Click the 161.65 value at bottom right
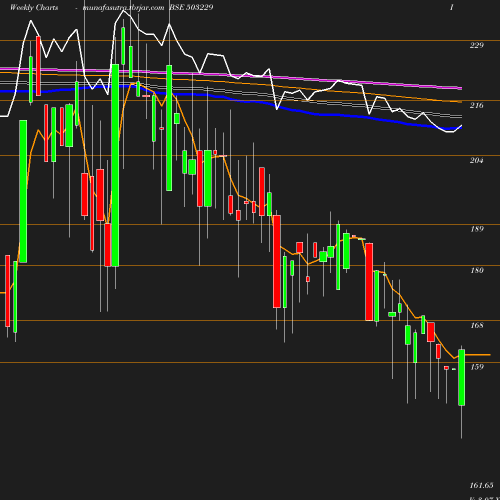 coord(481,485)
